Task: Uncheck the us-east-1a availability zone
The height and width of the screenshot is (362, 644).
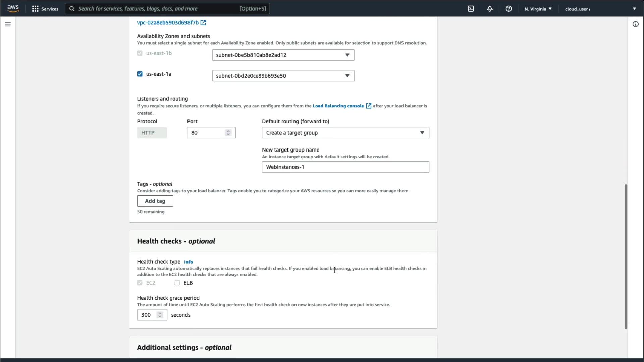Action: click(140, 74)
